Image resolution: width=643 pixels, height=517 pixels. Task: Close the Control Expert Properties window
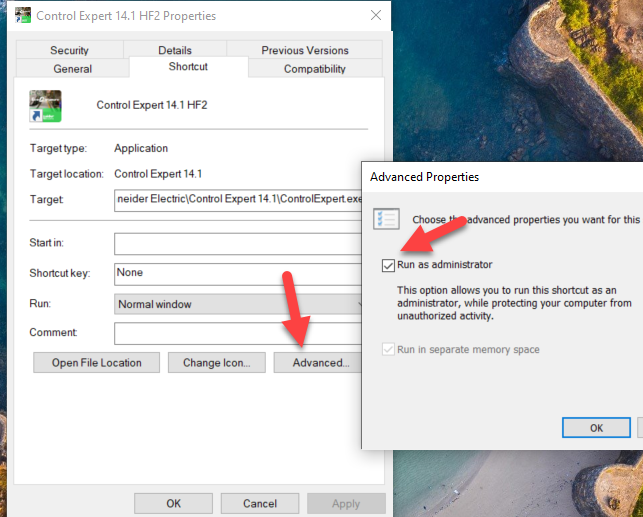[376, 16]
